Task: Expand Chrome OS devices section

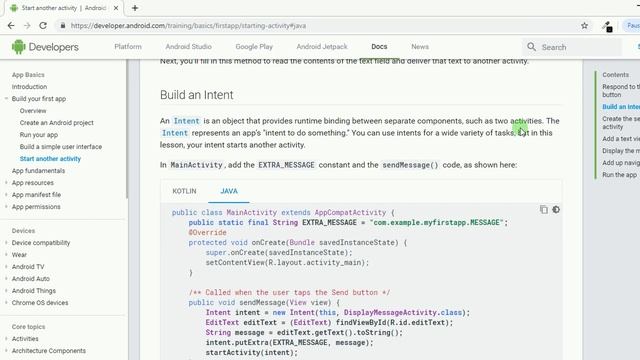Action: pyautogui.click(x=6, y=302)
